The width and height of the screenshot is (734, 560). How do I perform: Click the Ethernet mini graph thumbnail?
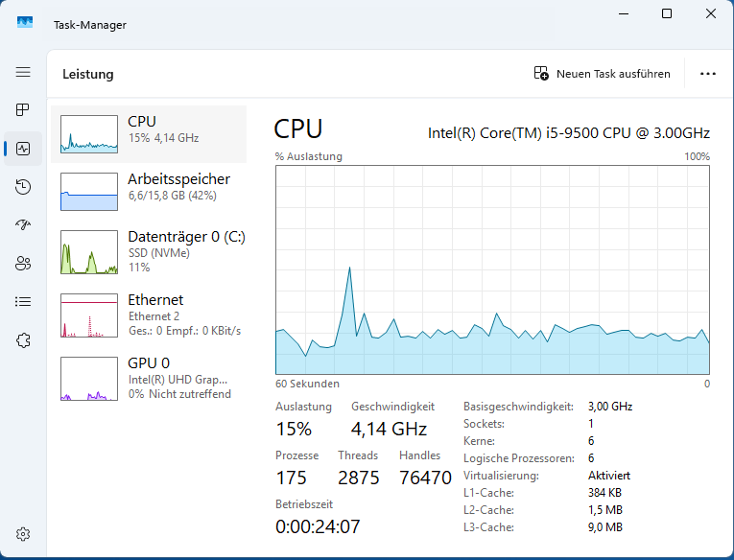[x=89, y=315]
